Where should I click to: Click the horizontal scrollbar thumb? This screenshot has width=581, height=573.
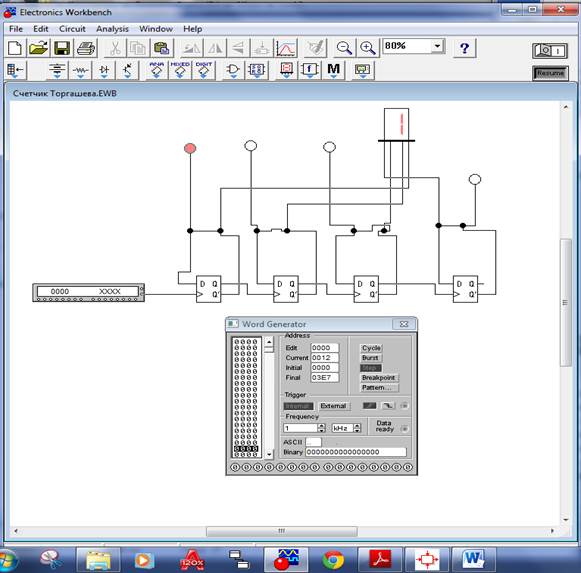point(282,531)
